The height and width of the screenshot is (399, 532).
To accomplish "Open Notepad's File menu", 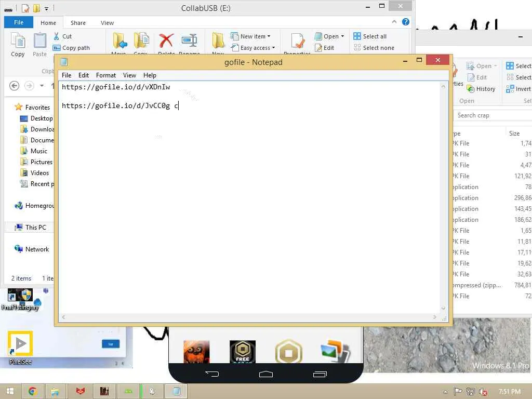I will [x=66, y=75].
